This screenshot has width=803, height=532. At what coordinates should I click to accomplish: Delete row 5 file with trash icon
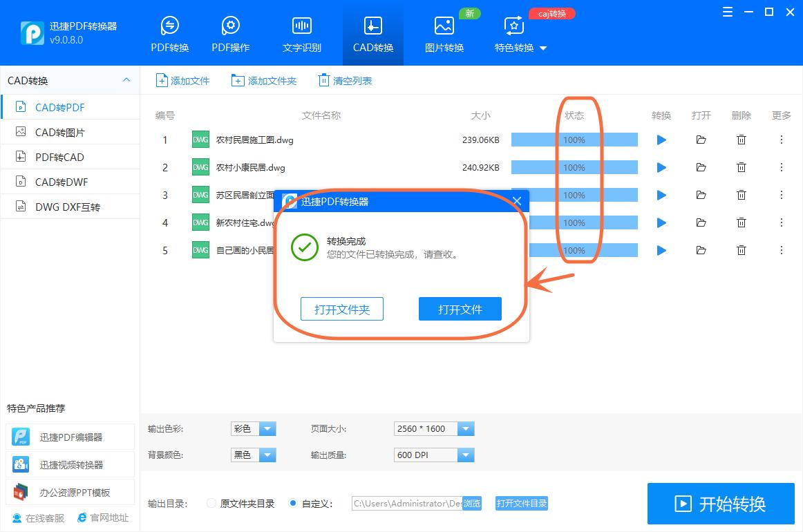tap(741, 250)
